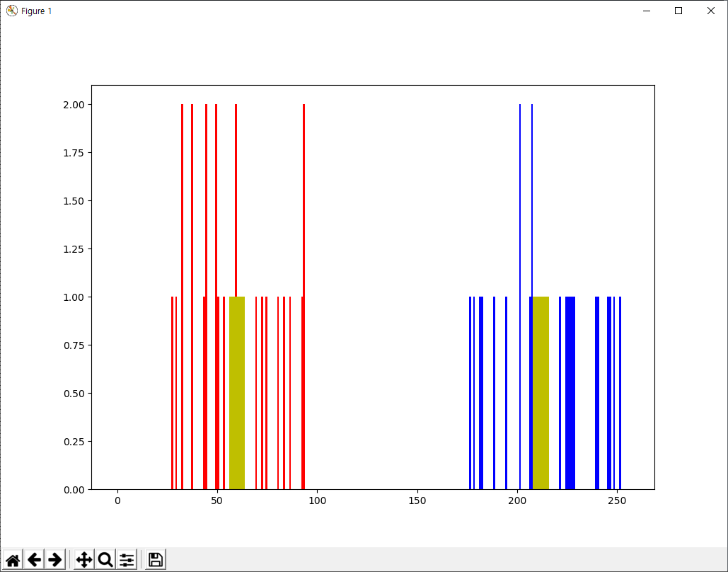Click the y-axis label 1.25

pos(74,249)
